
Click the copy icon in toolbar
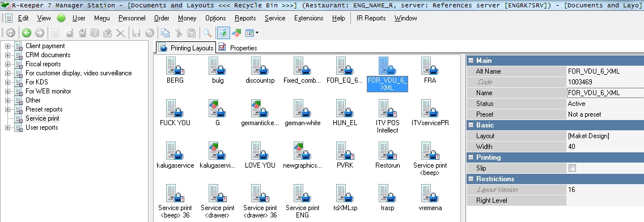166,33
